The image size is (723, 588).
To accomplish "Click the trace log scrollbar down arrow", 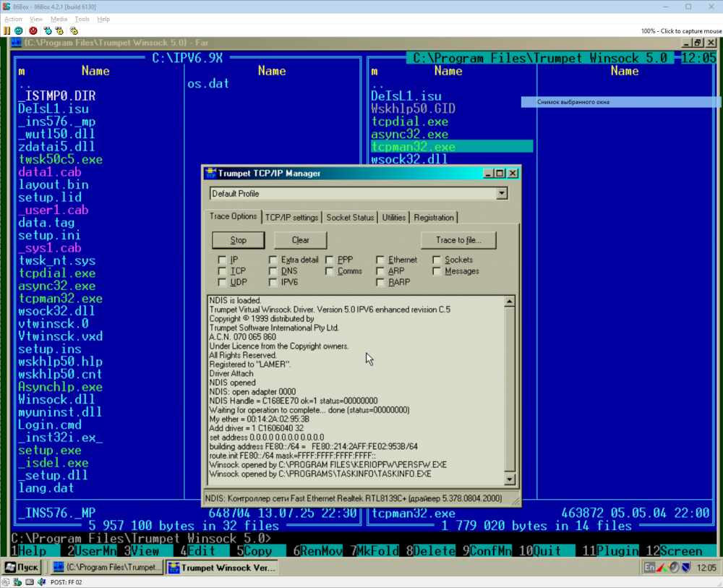I will tap(510, 480).
